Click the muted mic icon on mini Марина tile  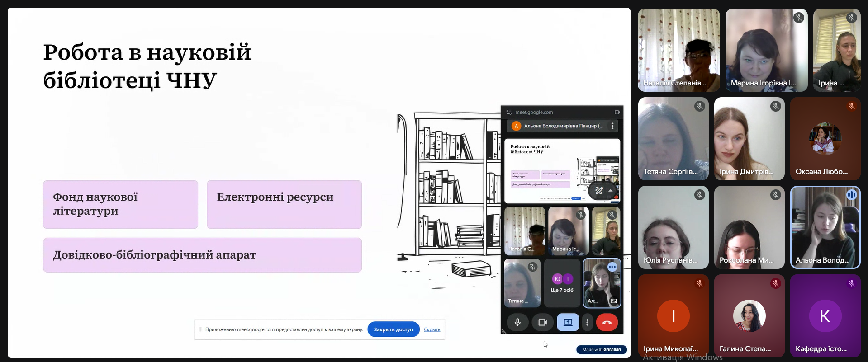(581, 215)
